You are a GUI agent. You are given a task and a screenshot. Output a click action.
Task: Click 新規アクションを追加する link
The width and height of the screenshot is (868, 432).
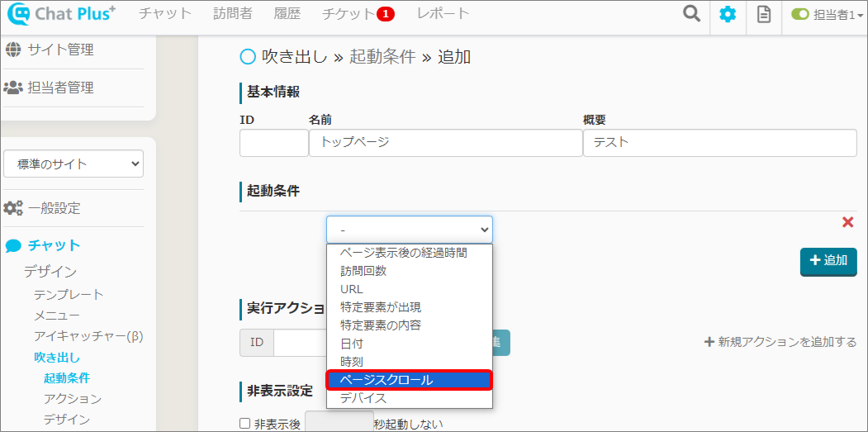point(780,342)
